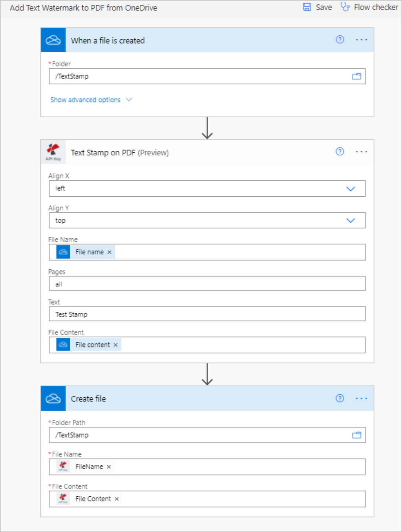The height and width of the screenshot is (532, 402).
Task: Open the folder browser for the trigger Folder field
Action: pos(356,76)
